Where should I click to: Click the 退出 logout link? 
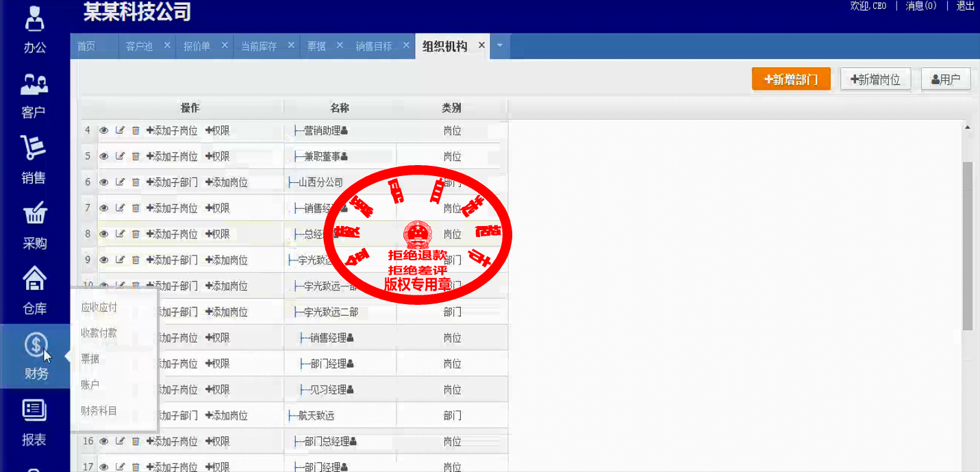(x=966, y=6)
